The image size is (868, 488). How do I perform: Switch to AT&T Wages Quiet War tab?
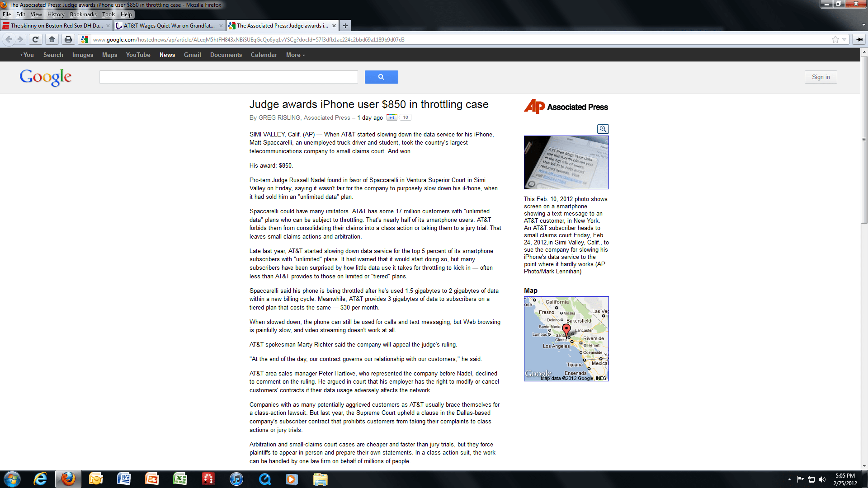pyautogui.click(x=170, y=26)
